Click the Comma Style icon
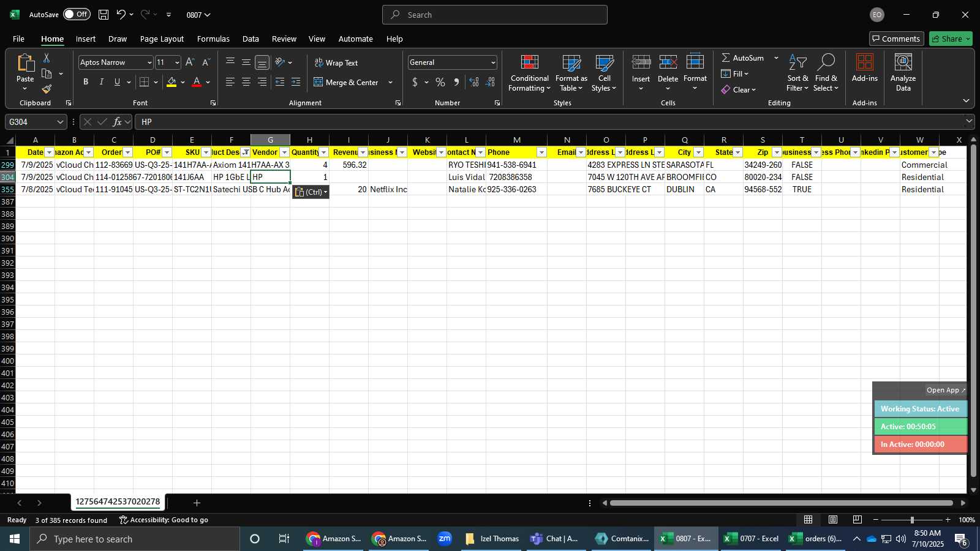 click(456, 82)
